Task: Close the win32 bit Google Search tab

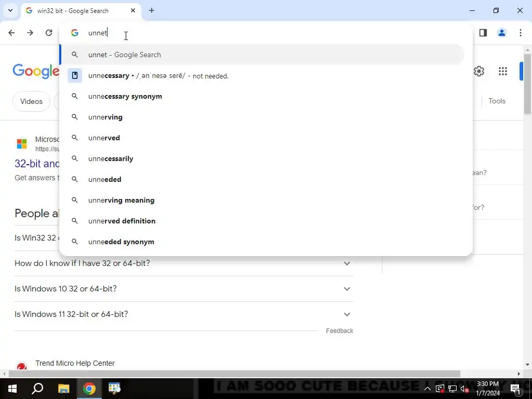Action: tap(133, 10)
